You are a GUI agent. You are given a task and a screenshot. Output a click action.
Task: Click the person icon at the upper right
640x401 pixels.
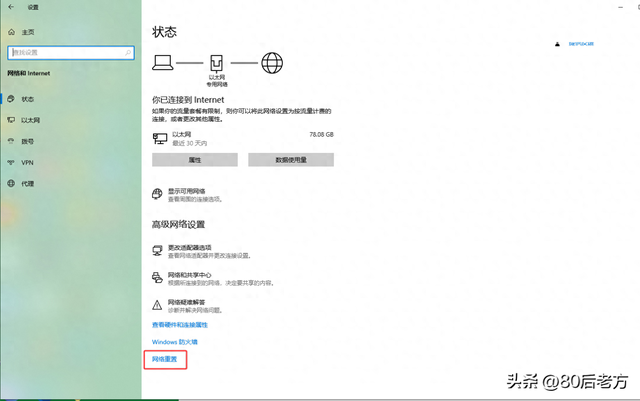click(558, 44)
